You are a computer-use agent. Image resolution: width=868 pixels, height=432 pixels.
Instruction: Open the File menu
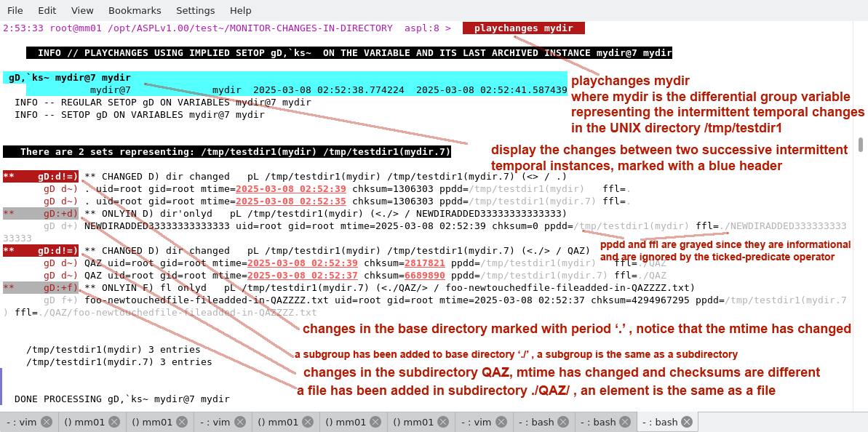[15, 10]
